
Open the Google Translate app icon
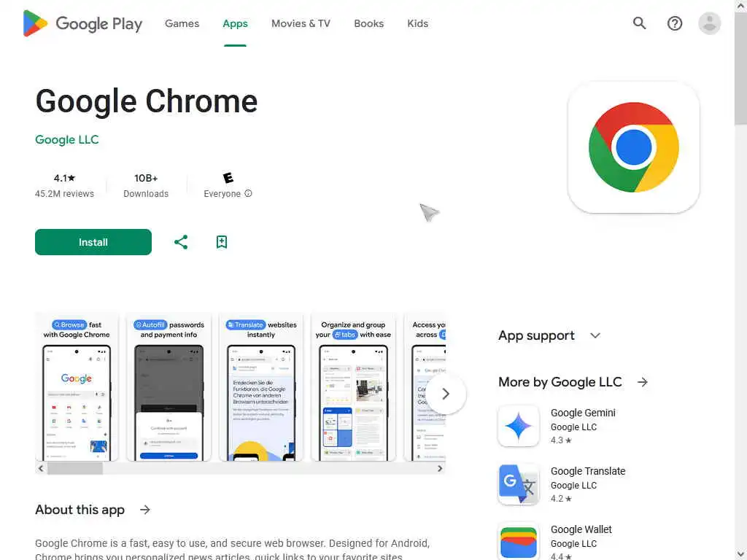519,484
